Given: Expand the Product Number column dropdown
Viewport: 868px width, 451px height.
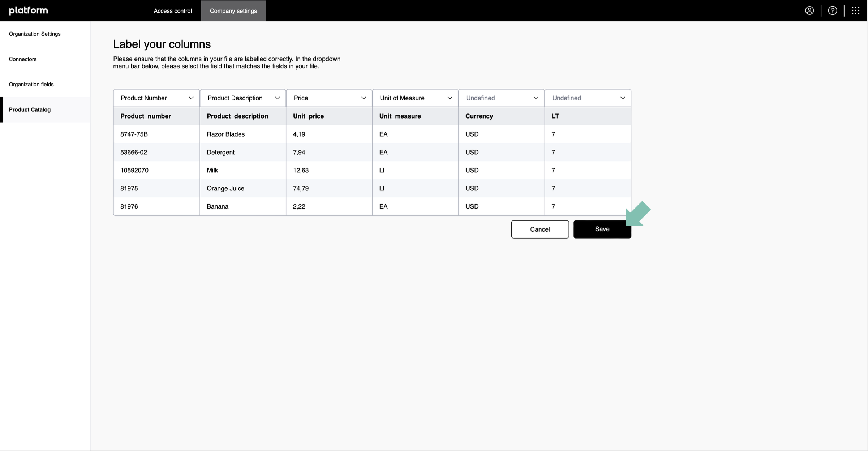Looking at the screenshot, I should (x=156, y=98).
